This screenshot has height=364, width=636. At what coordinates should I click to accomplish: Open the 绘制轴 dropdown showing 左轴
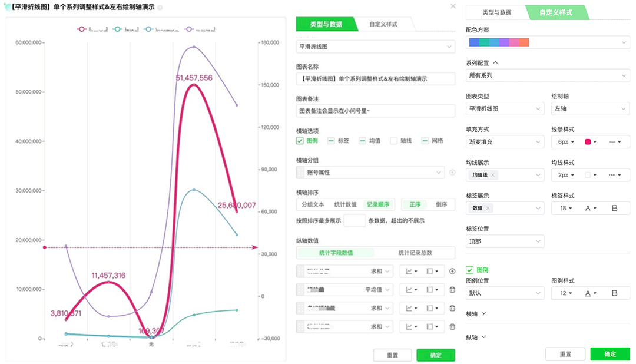click(590, 109)
